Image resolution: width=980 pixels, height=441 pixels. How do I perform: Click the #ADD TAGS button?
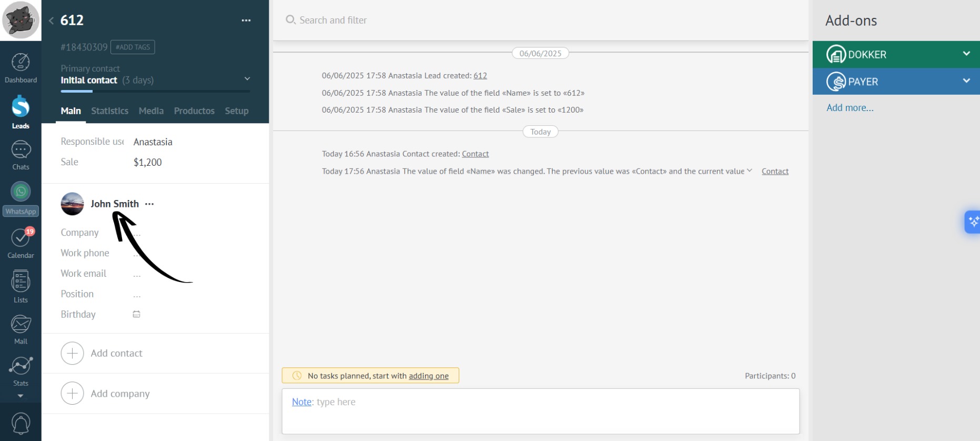coord(133,47)
